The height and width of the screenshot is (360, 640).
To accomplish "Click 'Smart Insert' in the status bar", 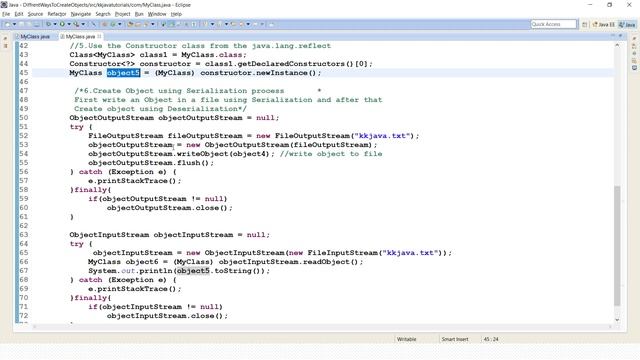I will [455, 339].
